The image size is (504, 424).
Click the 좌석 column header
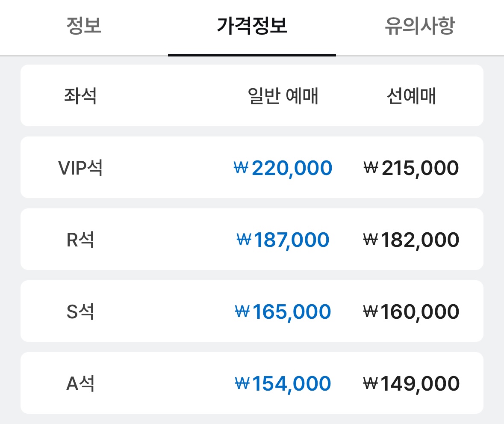80,96
